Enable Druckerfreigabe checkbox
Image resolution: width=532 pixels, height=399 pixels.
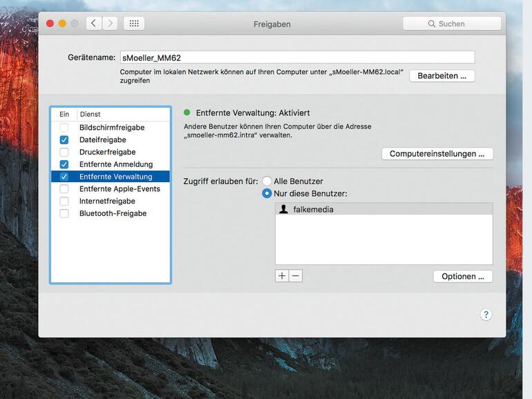pos(64,152)
